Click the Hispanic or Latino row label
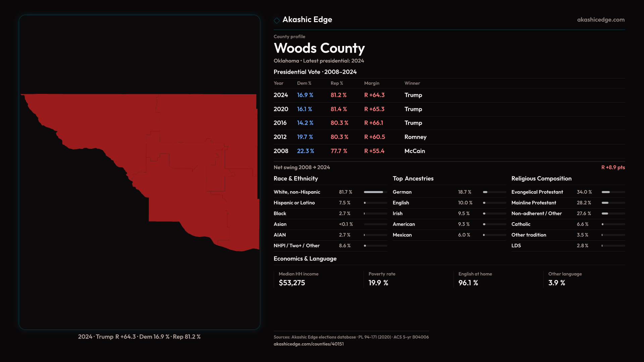This screenshot has height=362, width=644. (x=294, y=203)
